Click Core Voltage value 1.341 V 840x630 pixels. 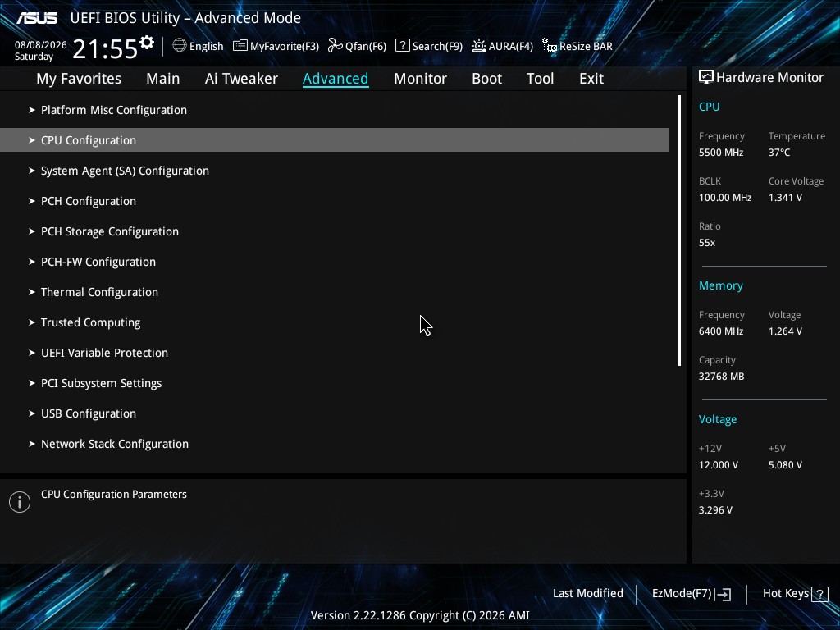click(785, 198)
